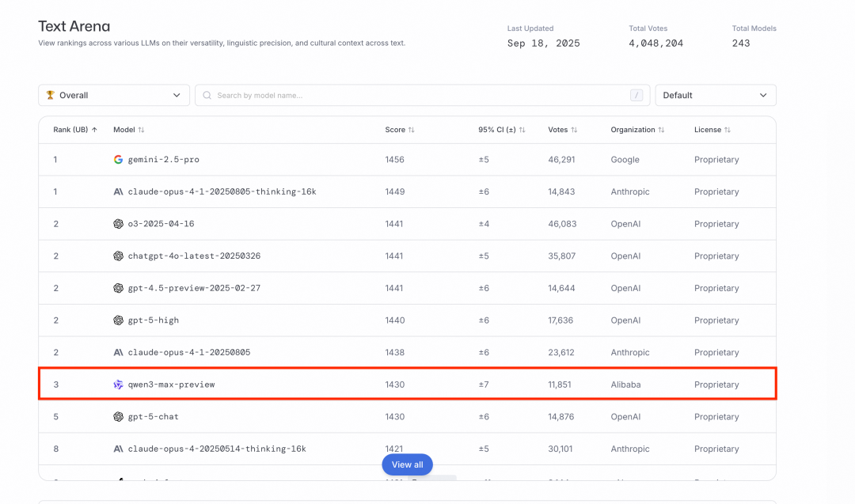Click the Google logo beside gemini-2.5-pro
Image resolution: width=855 pixels, height=504 pixels.
(118, 160)
